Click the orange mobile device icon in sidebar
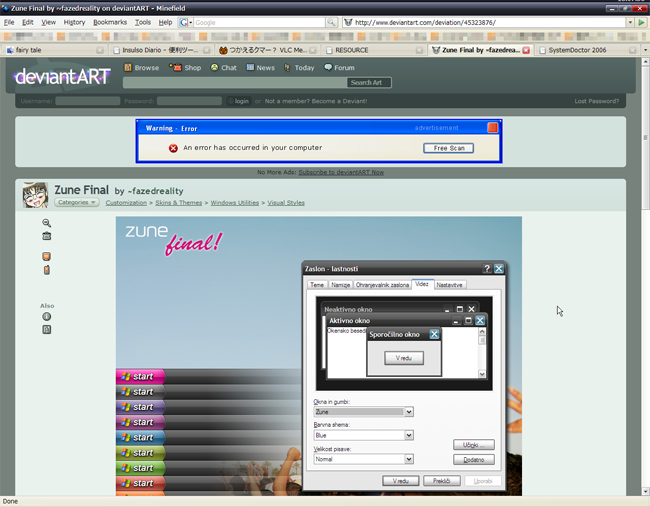Screen dimensions: 650x507 pyautogui.click(x=46, y=270)
